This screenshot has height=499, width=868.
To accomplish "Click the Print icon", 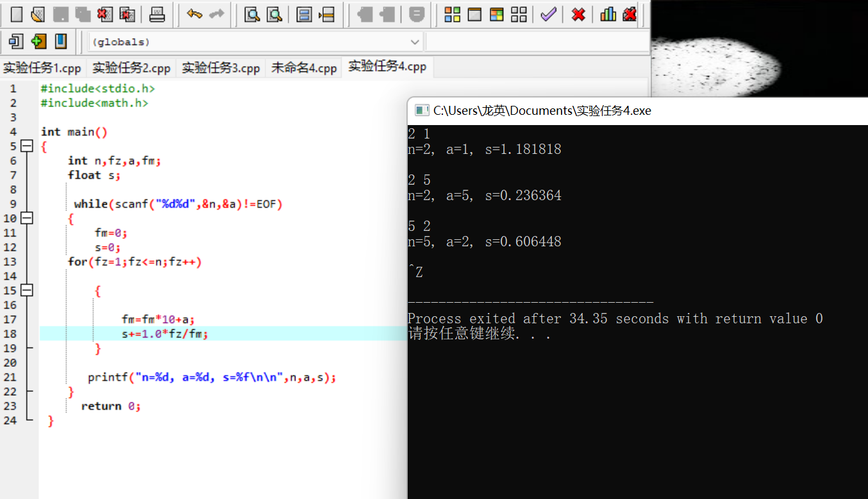I will pos(157,14).
